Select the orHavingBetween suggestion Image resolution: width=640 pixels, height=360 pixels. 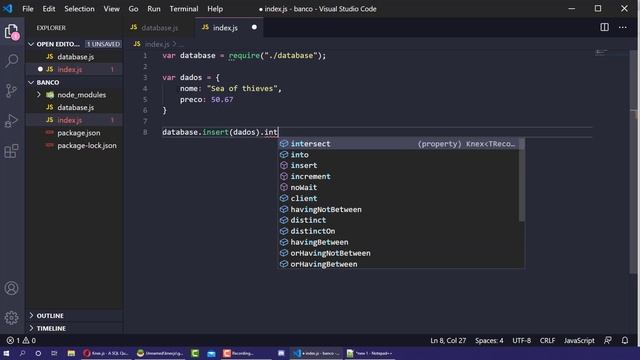[x=399, y=264]
